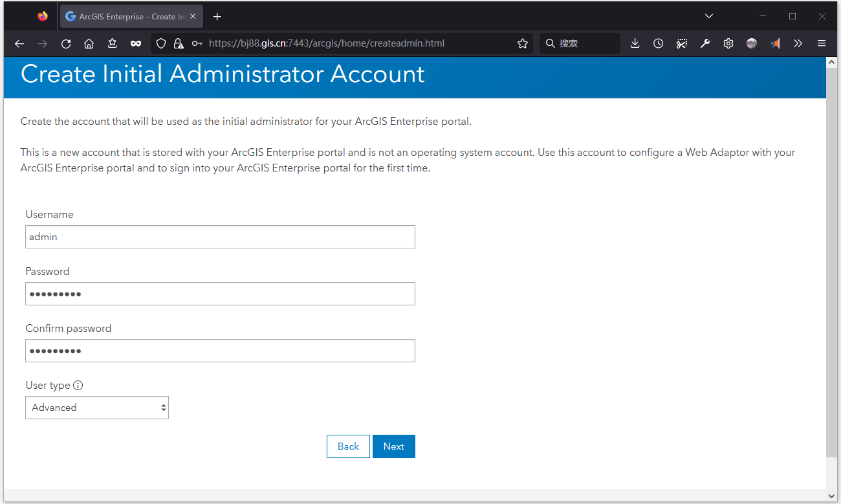
Task: Click into the Confirm password field
Action: [220, 351]
